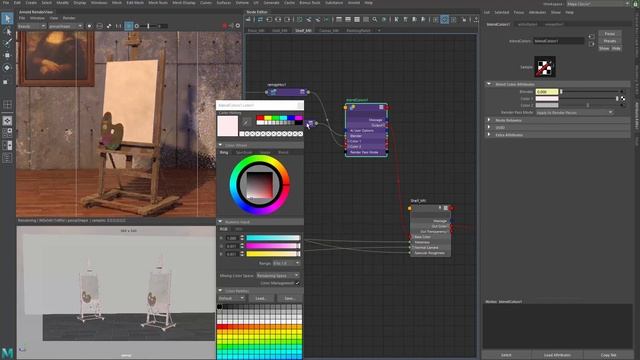This screenshot has height=360, width=640.
Task: Select the arrow Select tool in the toolbox
Action: point(7,18)
